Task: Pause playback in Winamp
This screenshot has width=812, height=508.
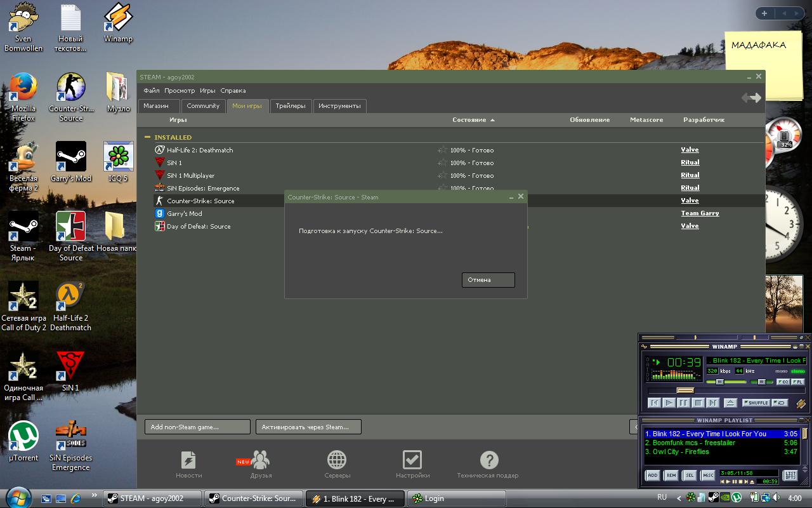Action: click(x=683, y=403)
